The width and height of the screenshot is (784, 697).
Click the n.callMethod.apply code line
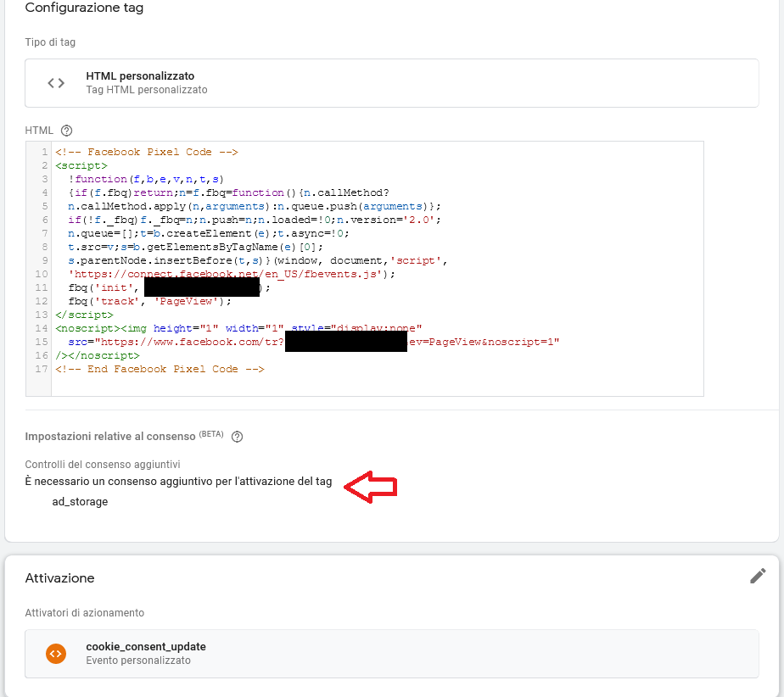[x=255, y=206]
